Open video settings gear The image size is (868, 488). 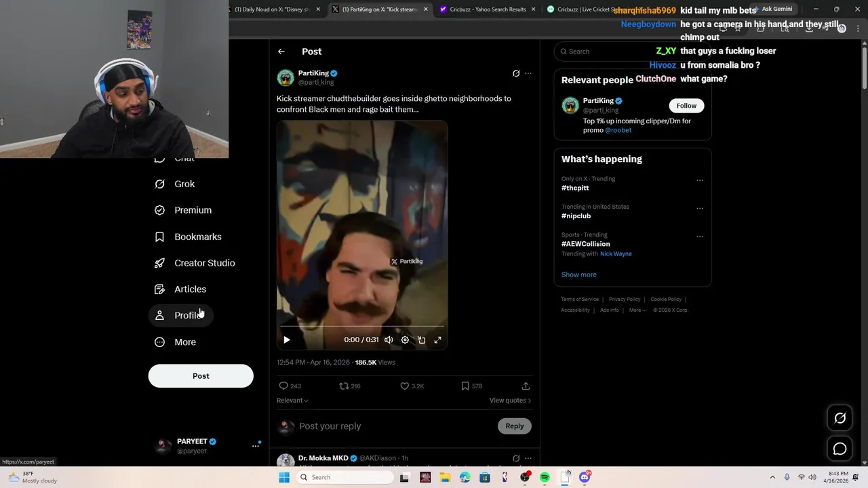[x=405, y=340]
